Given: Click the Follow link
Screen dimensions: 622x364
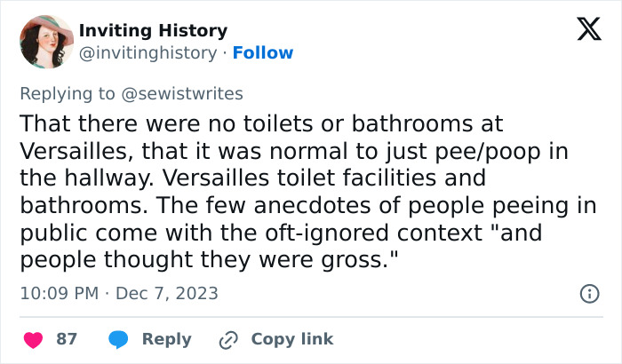Looking at the screenshot, I should point(262,52).
